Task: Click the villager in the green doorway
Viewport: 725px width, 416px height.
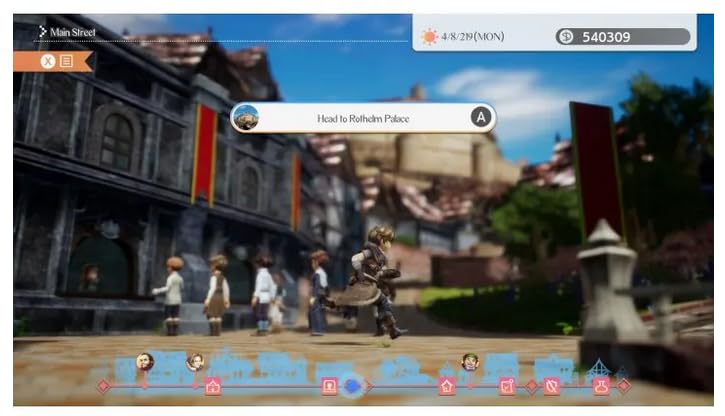Action: pyautogui.click(x=90, y=277)
